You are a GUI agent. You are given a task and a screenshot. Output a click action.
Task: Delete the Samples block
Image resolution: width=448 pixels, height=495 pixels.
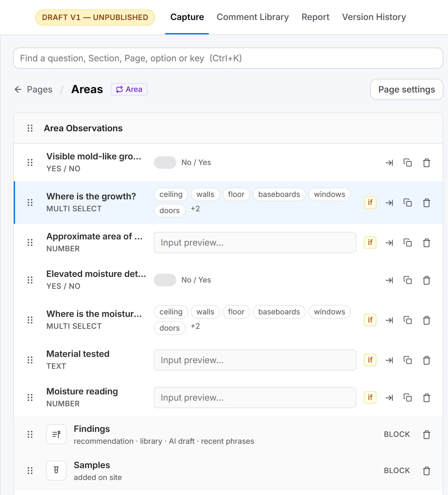(x=426, y=471)
